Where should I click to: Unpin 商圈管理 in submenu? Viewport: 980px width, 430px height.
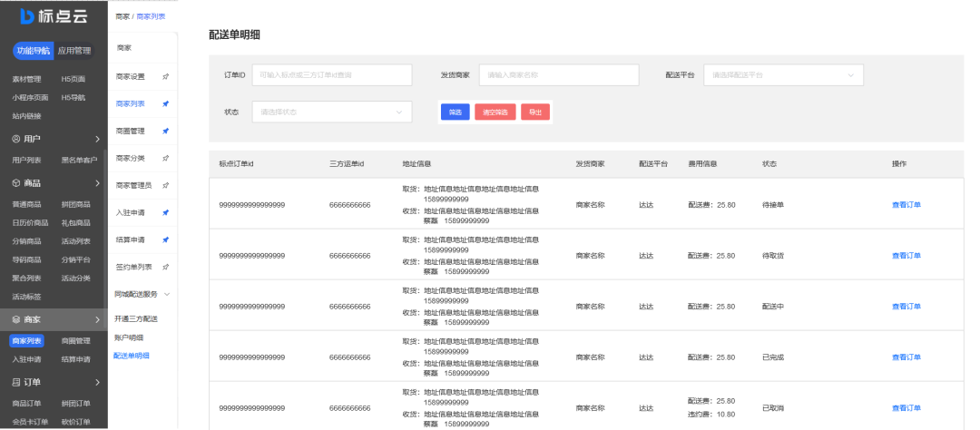(166, 132)
